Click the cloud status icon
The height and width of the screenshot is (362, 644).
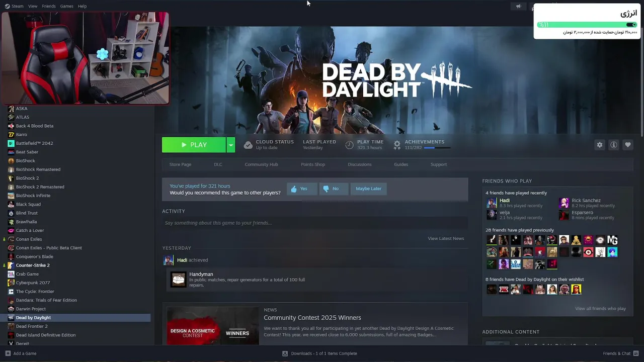[248, 145]
